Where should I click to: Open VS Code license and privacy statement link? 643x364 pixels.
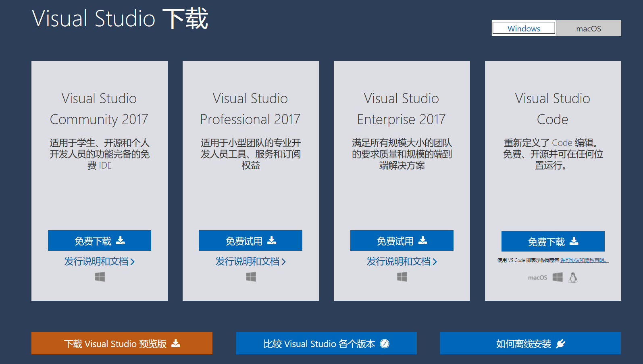tap(584, 260)
